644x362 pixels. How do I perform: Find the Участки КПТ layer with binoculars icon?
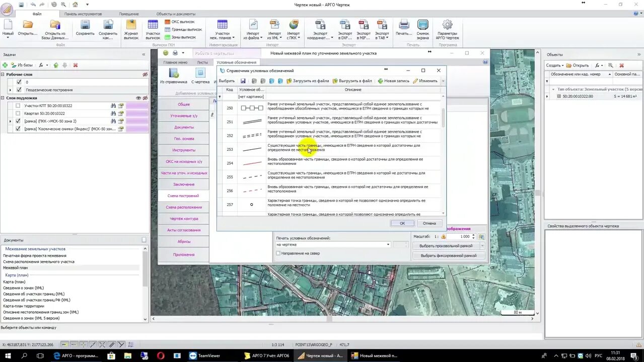coord(114,106)
